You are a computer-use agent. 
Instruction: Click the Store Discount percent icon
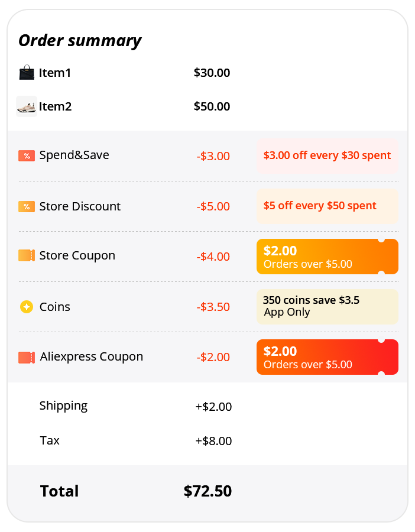pyautogui.click(x=27, y=206)
